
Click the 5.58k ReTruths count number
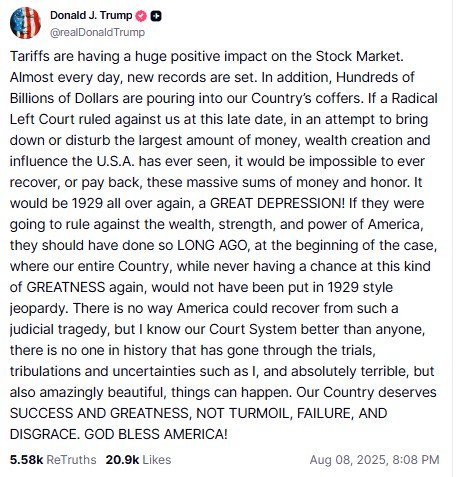pyautogui.click(x=27, y=460)
